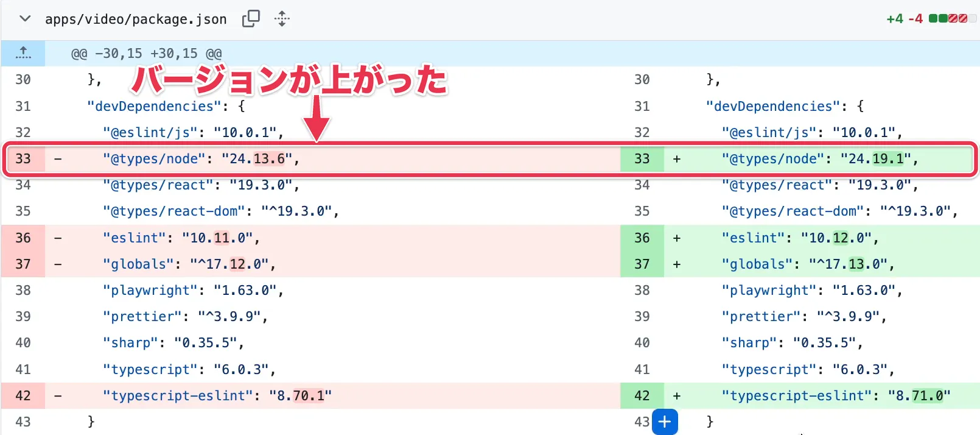Click the diffstat colored blocks
Image resolution: width=980 pixels, height=435 pixels.
(953, 18)
